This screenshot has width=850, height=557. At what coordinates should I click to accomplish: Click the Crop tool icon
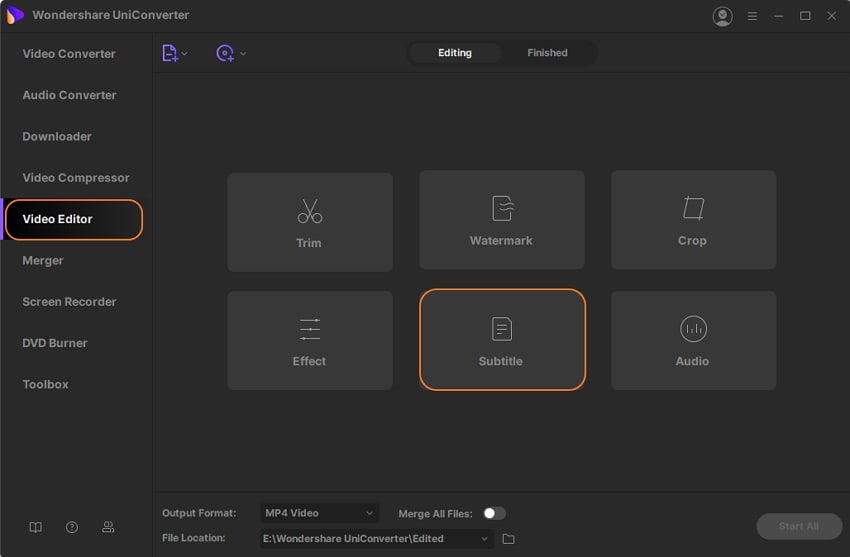coord(693,208)
